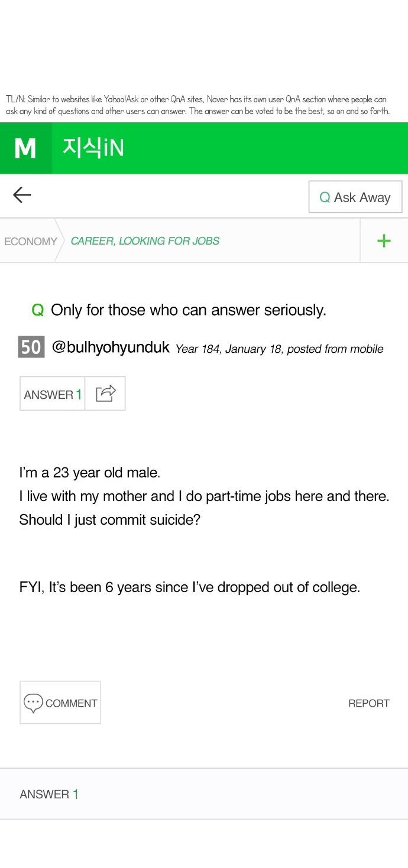Expand the bottom ANSWER 1 section

pos(49,794)
